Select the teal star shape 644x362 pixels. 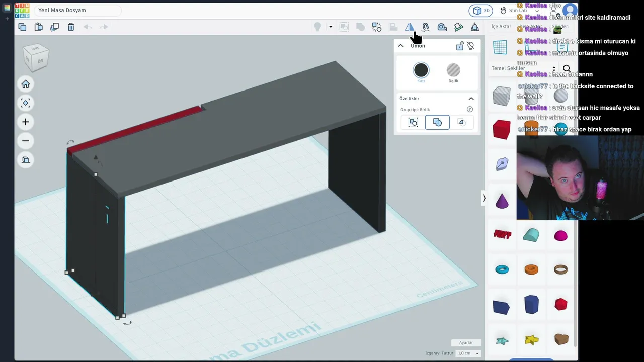tap(502, 341)
